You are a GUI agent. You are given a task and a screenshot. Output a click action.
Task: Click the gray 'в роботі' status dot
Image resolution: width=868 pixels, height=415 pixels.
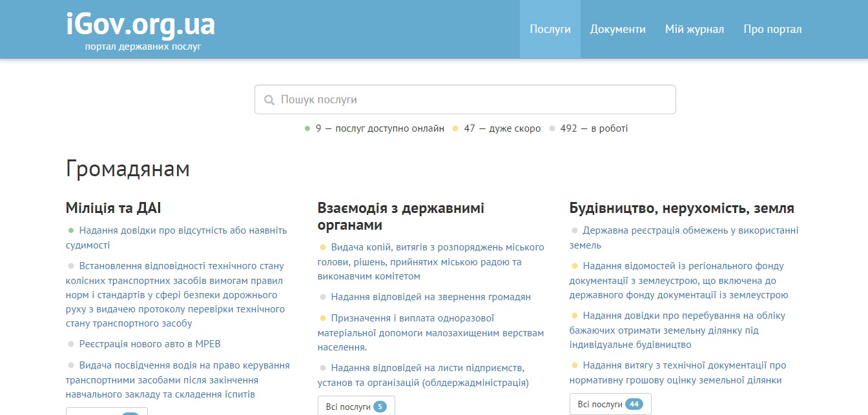[x=552, y=128]
